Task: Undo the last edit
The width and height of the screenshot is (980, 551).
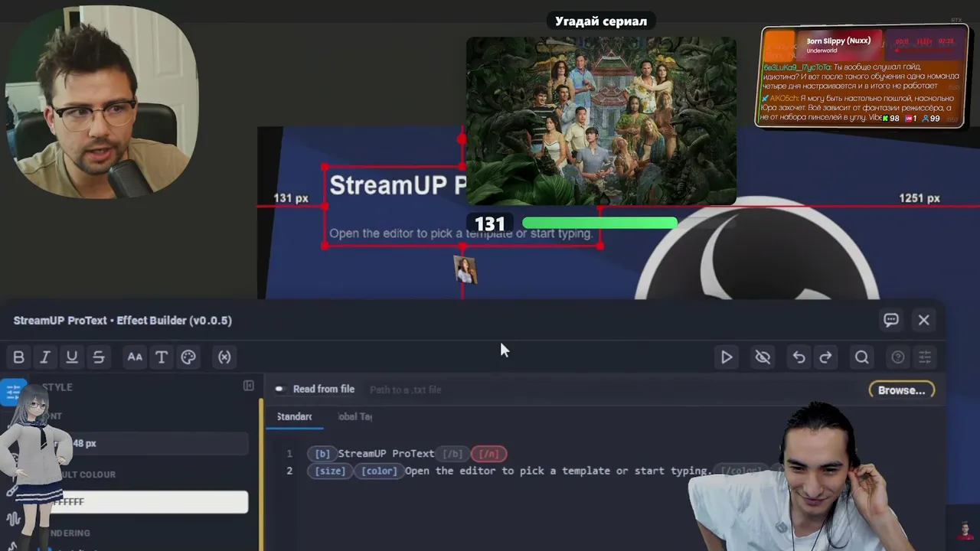Action: [x=799, y=357]
